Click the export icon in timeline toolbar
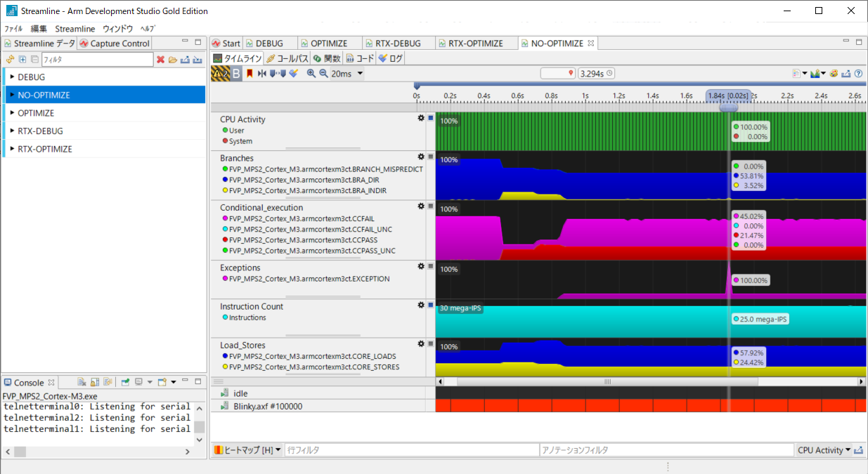This screenshot has width=868, height=474. (846, 74)
